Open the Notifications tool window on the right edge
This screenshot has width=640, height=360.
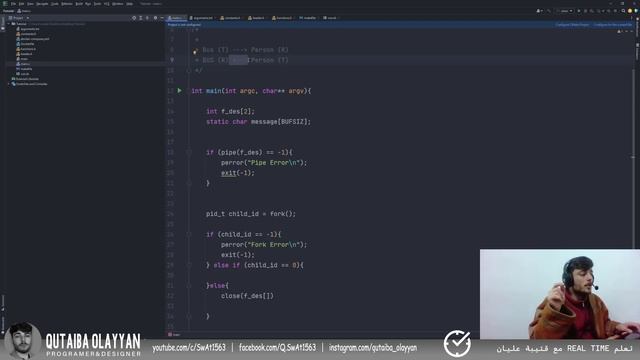pyautogui.click(x=637, y=27)
